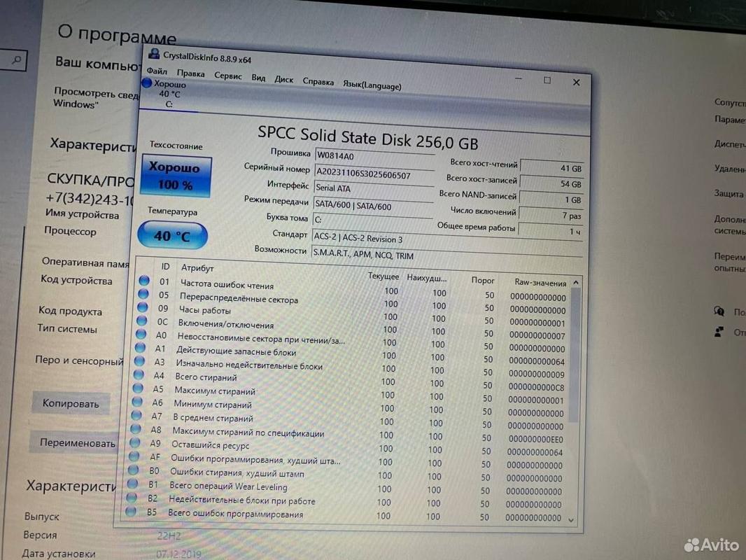Click status icon for Невосстановимые сектора row
The width and height of the screenshot is (746, 560).
click(x=141, y=334)
